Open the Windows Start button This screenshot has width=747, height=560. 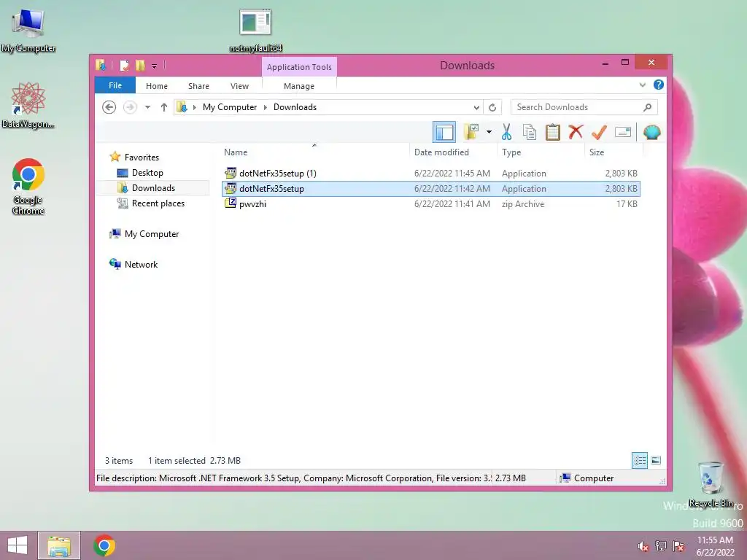pos(18,545)
